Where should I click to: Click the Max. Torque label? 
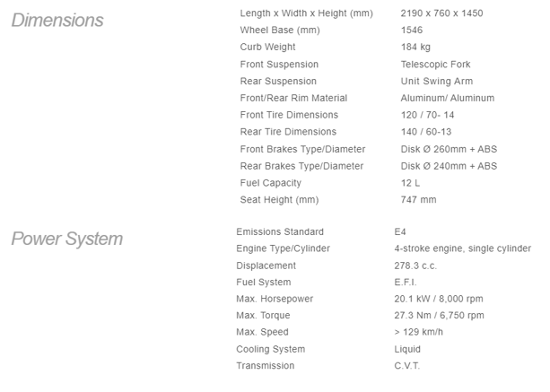(263, 316)
